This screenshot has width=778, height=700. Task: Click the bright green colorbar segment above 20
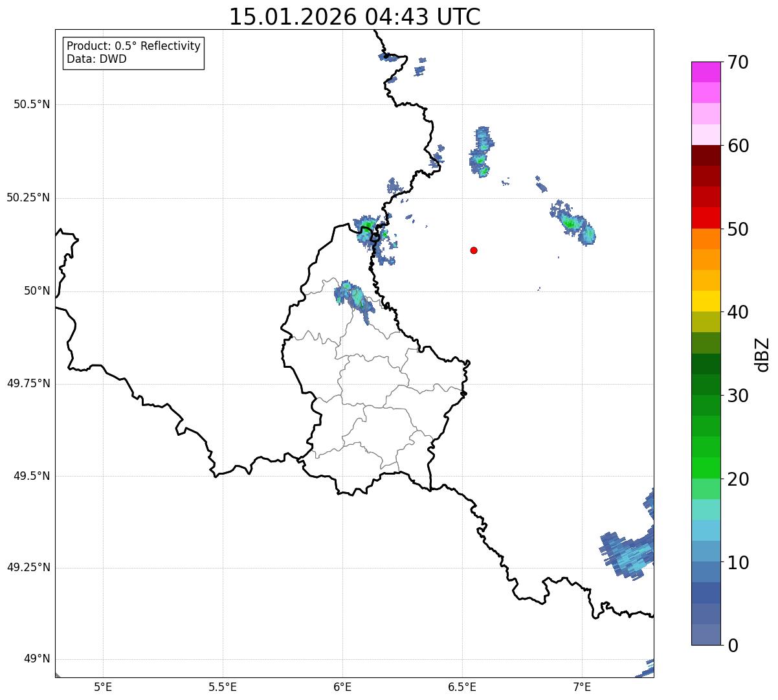(706, 468)
